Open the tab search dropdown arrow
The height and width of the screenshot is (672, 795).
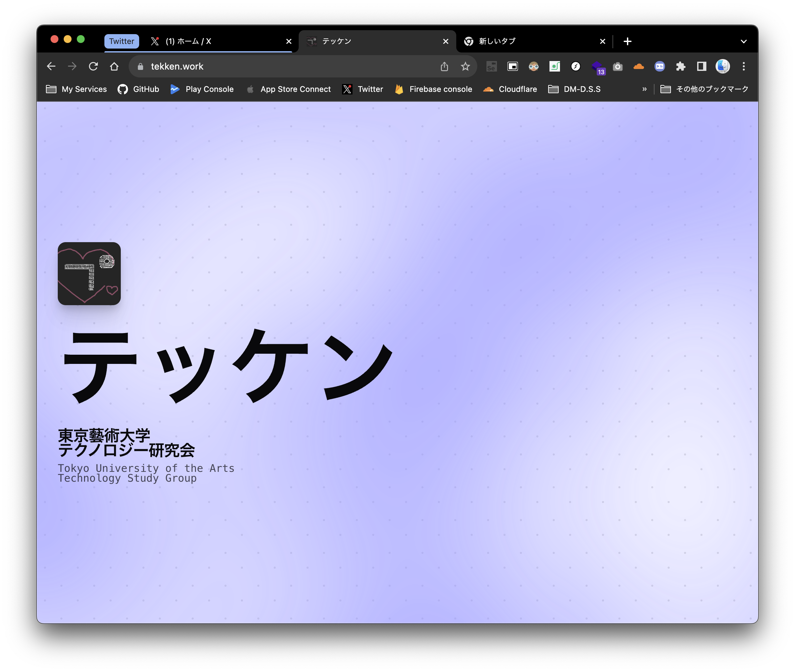743,41
